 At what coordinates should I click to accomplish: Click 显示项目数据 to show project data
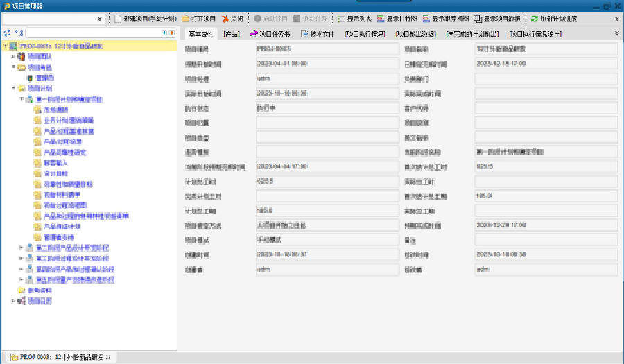(497, 19)
